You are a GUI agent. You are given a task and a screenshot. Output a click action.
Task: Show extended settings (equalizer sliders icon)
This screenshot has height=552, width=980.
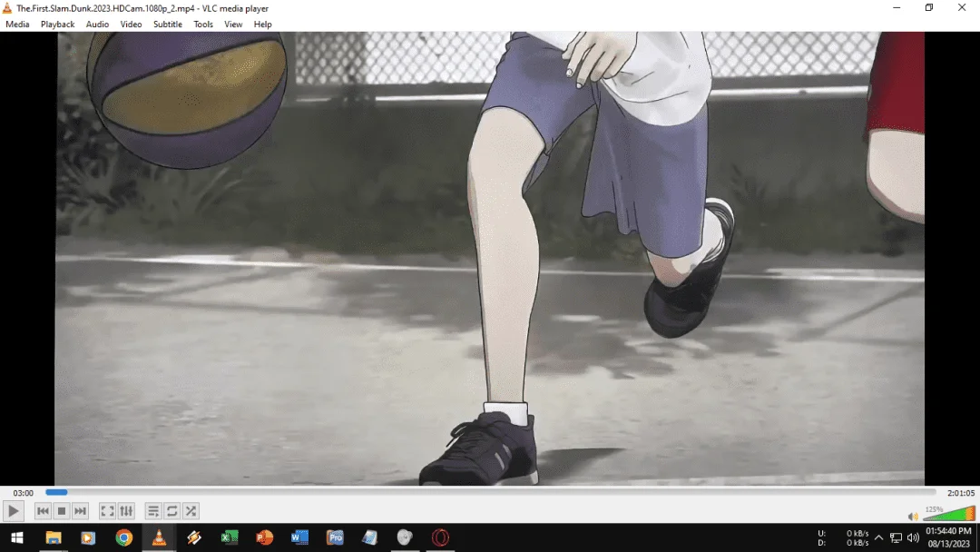pyautogui.click(x=126, y=511)
